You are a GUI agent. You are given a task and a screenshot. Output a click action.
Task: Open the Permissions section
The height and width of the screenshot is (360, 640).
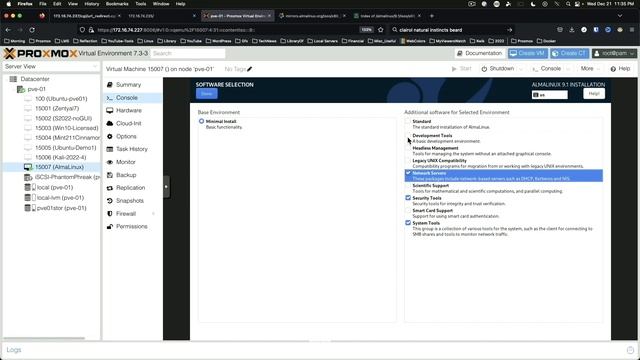click(x=132, y=227)
